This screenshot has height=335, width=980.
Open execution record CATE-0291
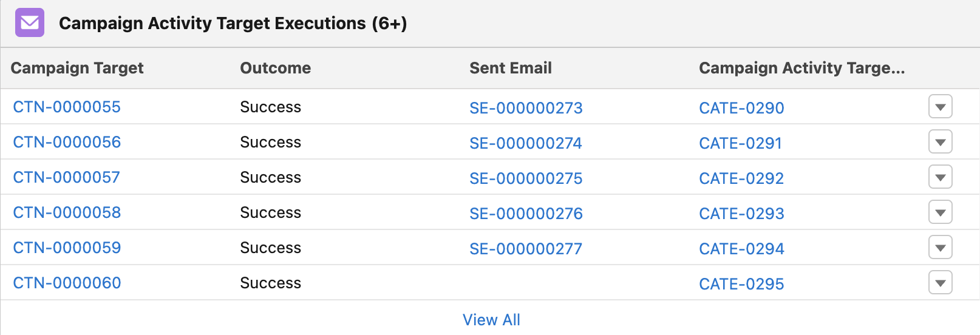(x=740, y=143)
